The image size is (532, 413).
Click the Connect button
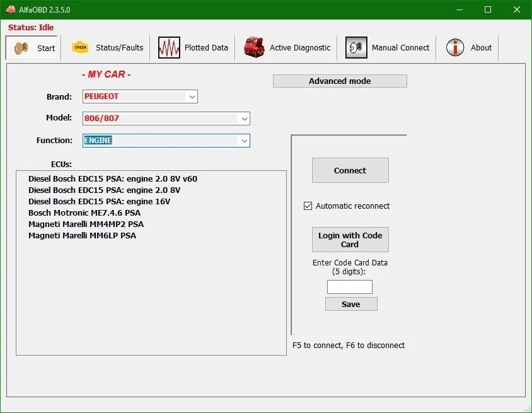pos(350,170)
